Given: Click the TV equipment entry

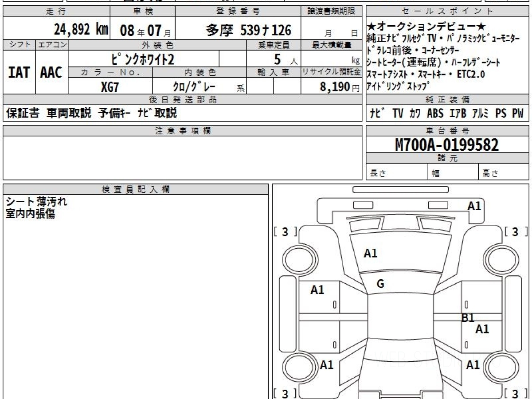Looking at the screenshot, I should click(398, 113).
